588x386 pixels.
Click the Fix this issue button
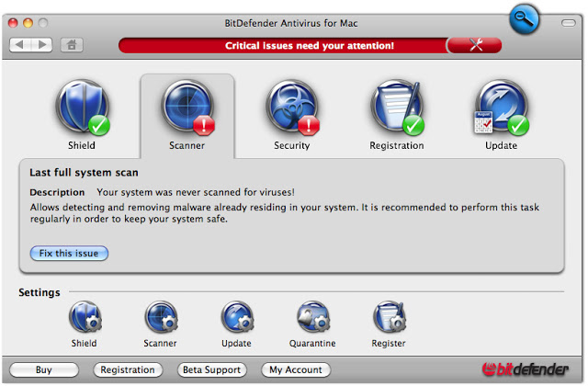[x=69, y=254]
